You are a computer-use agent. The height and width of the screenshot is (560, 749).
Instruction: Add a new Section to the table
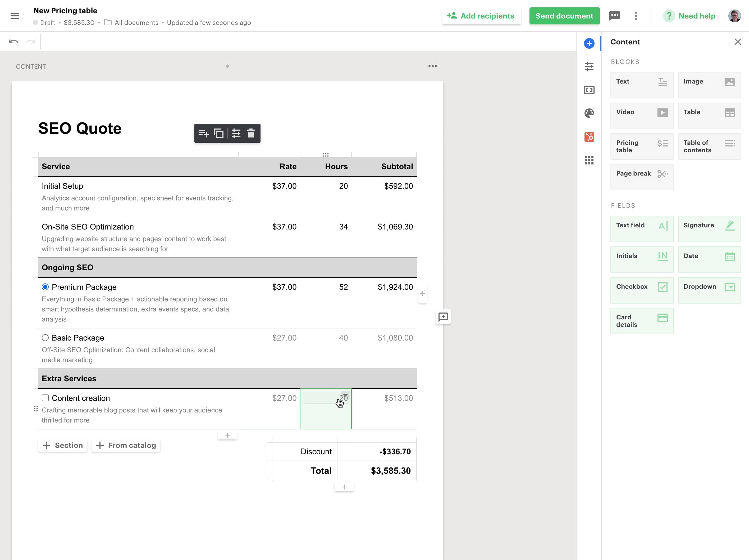63,445
